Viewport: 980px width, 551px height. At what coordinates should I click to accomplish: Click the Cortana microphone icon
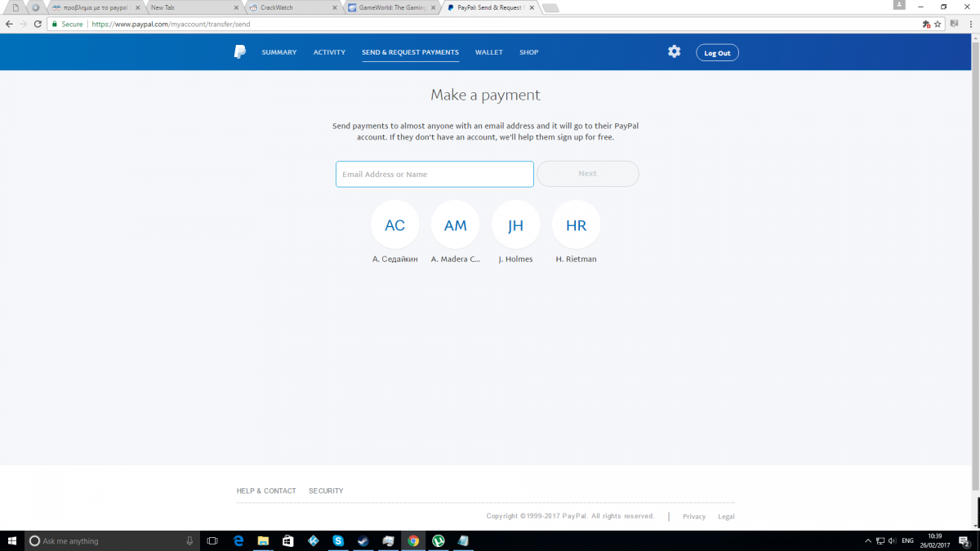pyautogui.click(x=189, y=540)
